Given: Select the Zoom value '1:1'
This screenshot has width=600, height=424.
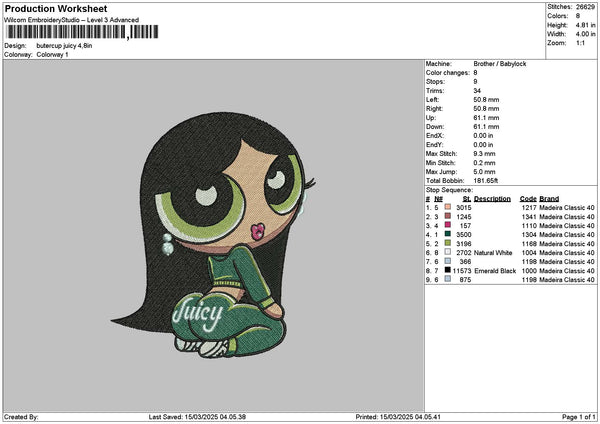Looking at the screenshot, I should coord(580,43).
